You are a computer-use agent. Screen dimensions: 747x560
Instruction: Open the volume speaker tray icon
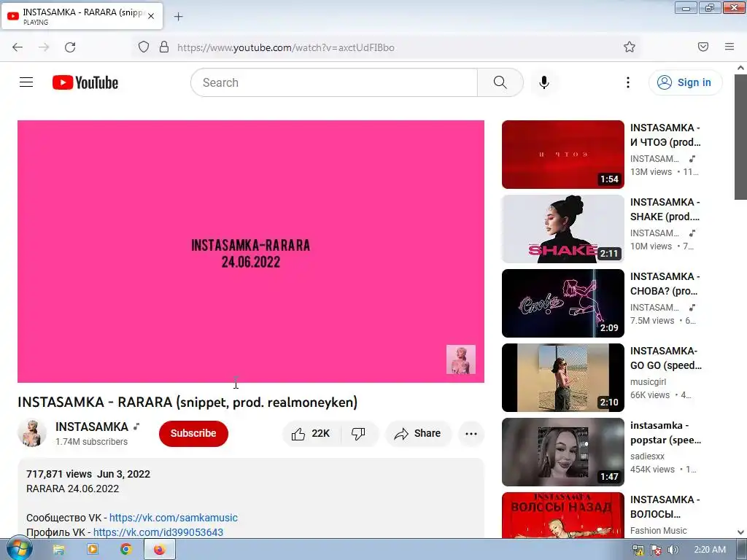[673, 550]
